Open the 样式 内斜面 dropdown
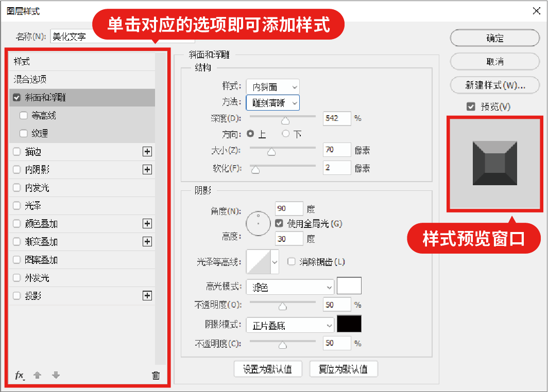Image resolution: width=548 pixels, height=392 pixels. [x=272, y=87]
